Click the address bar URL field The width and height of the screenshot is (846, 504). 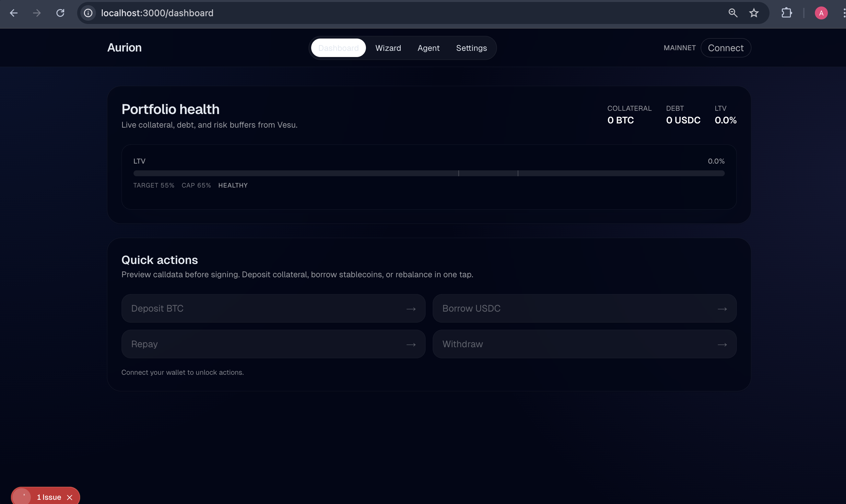point(374,13)
